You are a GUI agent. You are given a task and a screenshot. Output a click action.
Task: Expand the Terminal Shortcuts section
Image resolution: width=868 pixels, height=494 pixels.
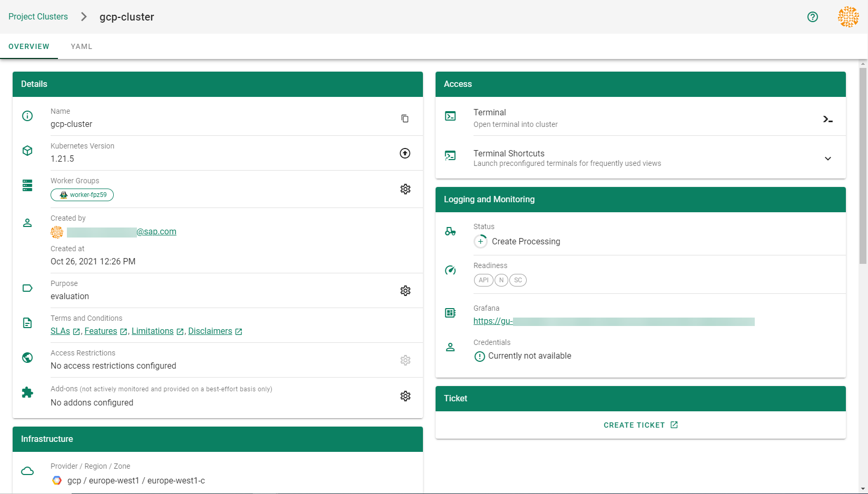click(x=827, y=159)
